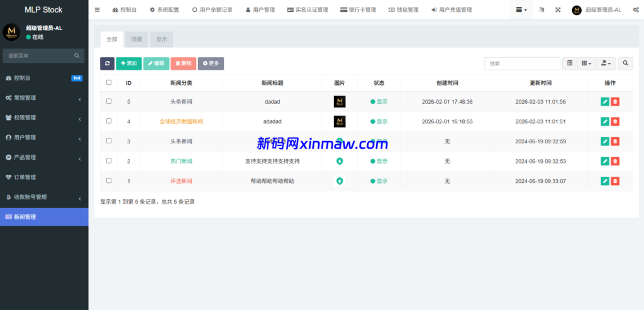Expand 常规管理 in the sidebar

44,97
